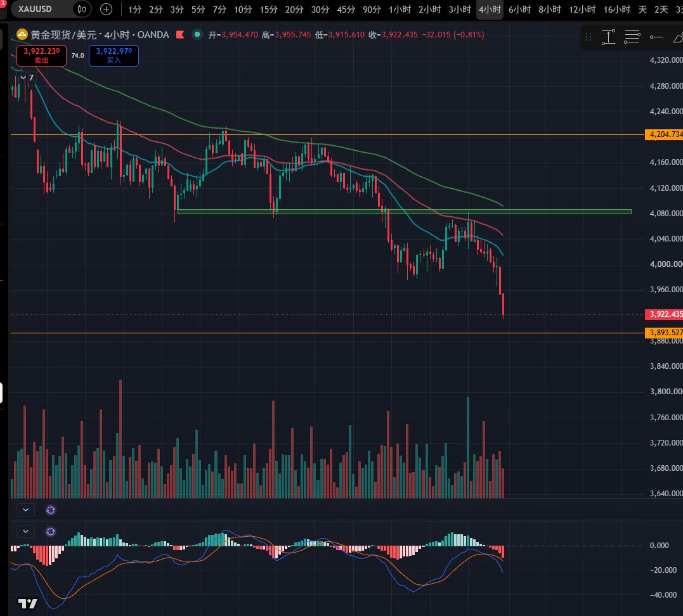This screenshot has height=616, width=683.
Task: Select the orange 4,204.734 price label
Action: (x=664, y=134)
